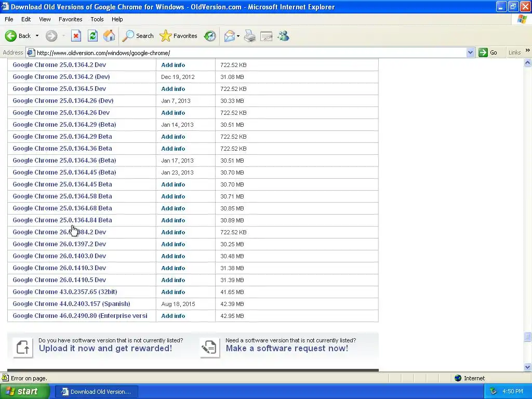The width and height of the screenshot is (532, 399).
Task: Click Make a software request now link
Action: [x=287, y=349]
